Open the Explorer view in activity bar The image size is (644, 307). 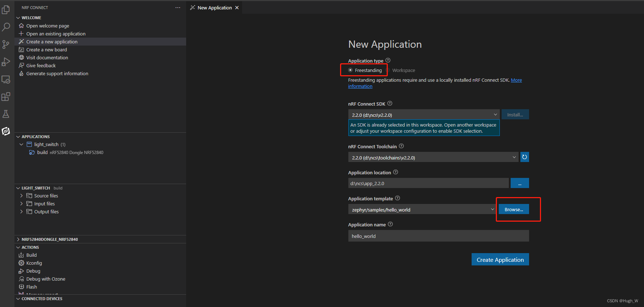pos(6,10)
